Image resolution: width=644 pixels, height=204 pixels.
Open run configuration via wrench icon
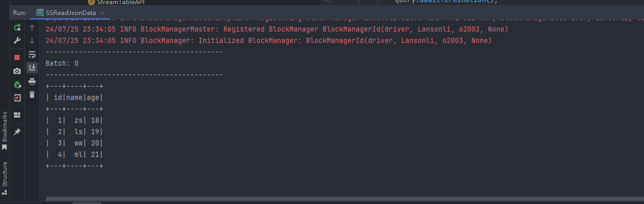(x=17, y=41)
